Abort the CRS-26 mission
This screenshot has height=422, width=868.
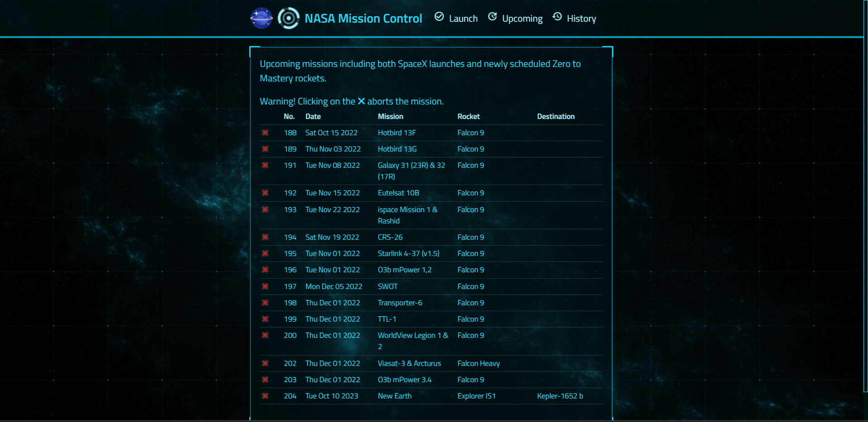click(265, 237)
